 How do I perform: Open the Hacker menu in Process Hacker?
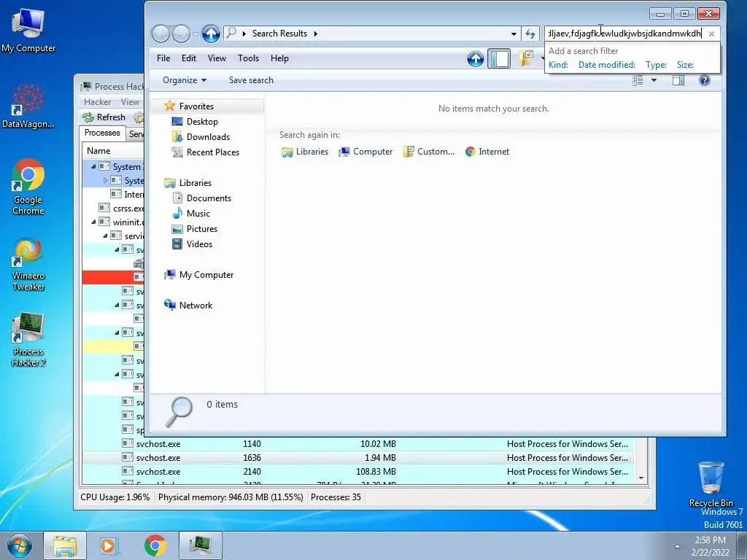click(97, 102)
